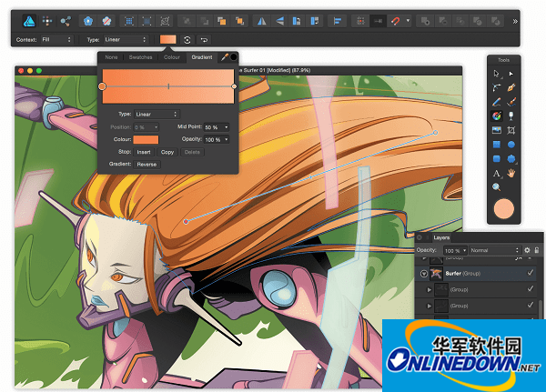
Task: Open the Context Fill dropdown
Action: [56, 40]
